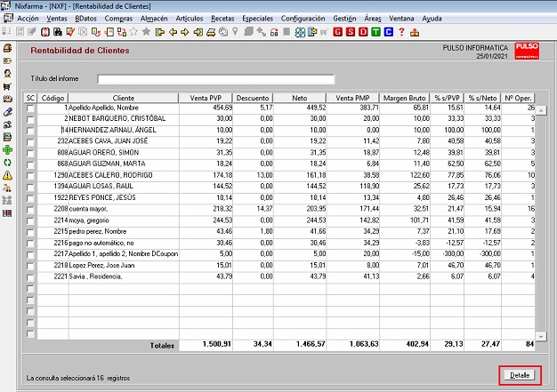The height and width of the screenshot is (392, 557).
Task: Click the orange box with up arrow icon
Action: coord(415,33)
